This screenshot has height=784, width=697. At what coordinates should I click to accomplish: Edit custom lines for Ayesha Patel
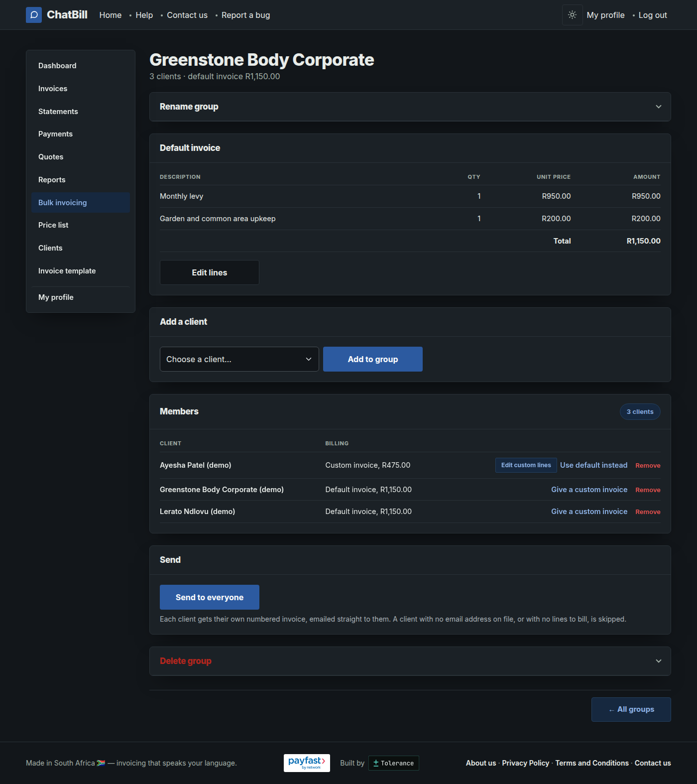(526, 465)
